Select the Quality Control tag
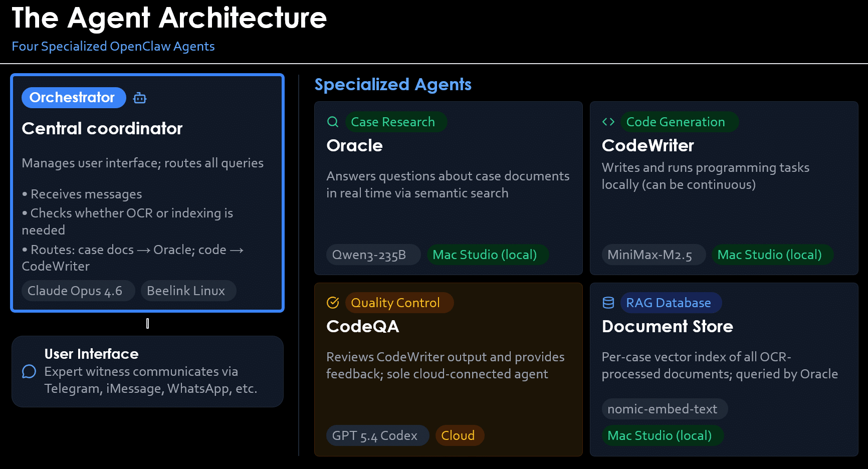The image size is (868, 469). (x=399, y=303)
